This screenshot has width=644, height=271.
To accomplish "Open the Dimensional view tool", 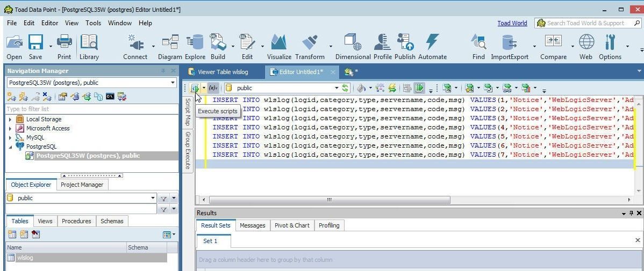I will [353, 47].
